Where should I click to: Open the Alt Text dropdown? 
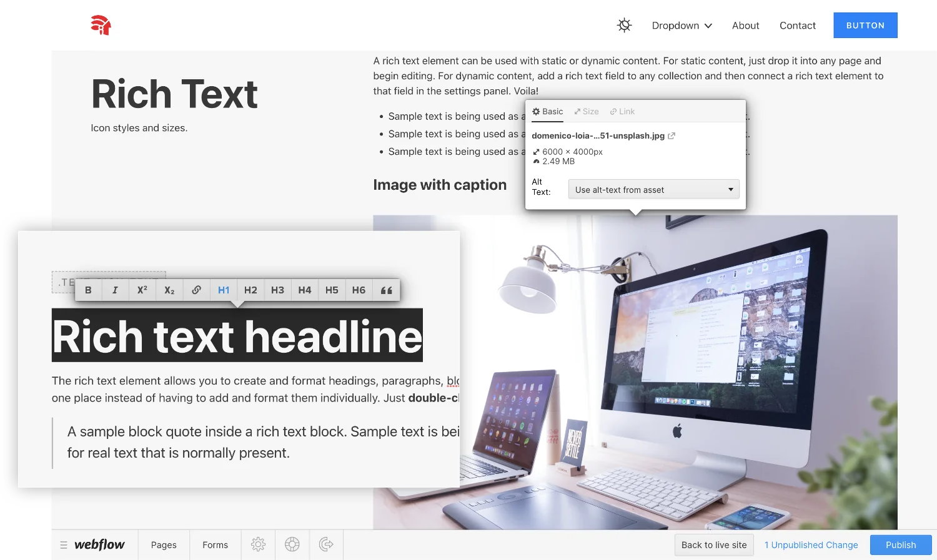point(653,189)
